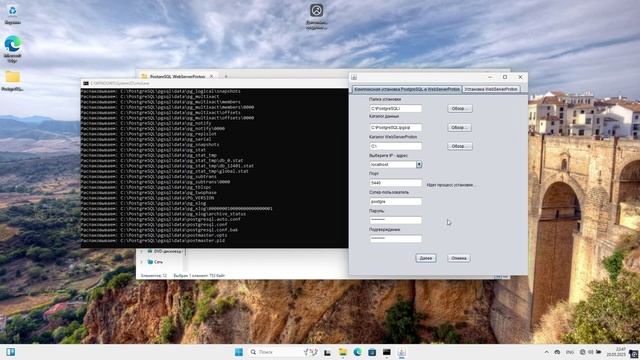Show hidden system tray icons

(x=547, y=352)
